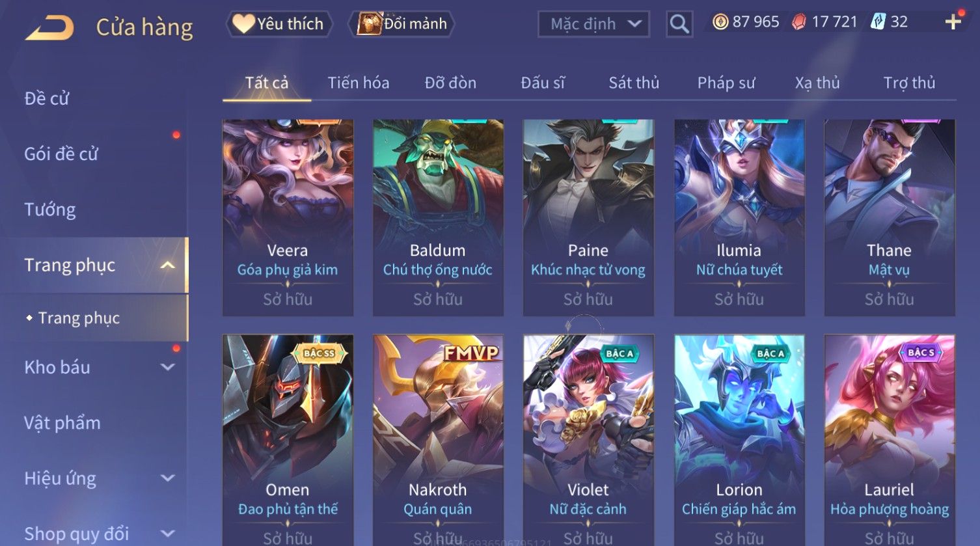The height and width of the screenshot is (546, 980).
Task: Switch to the Pháp sư tab
Action: 726,83
